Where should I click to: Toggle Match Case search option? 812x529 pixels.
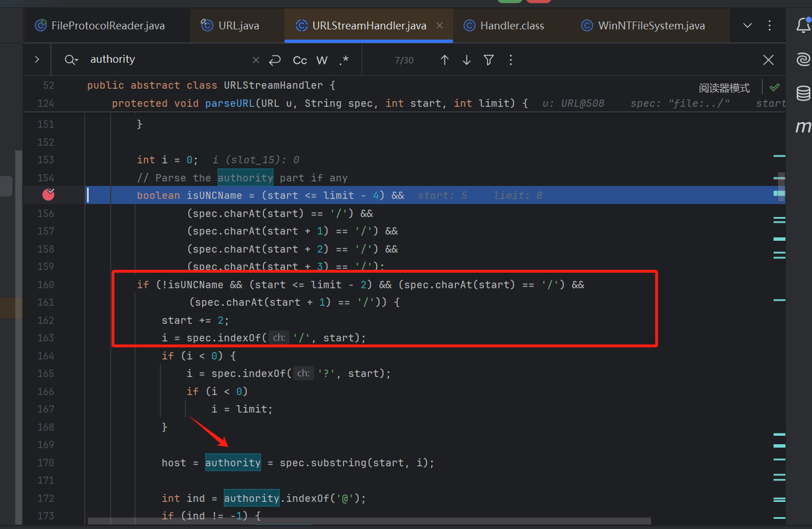[299, 60]
